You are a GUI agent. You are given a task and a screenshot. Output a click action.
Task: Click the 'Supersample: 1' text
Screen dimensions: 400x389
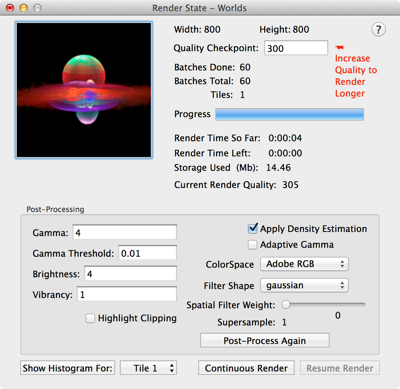(252, 322)
